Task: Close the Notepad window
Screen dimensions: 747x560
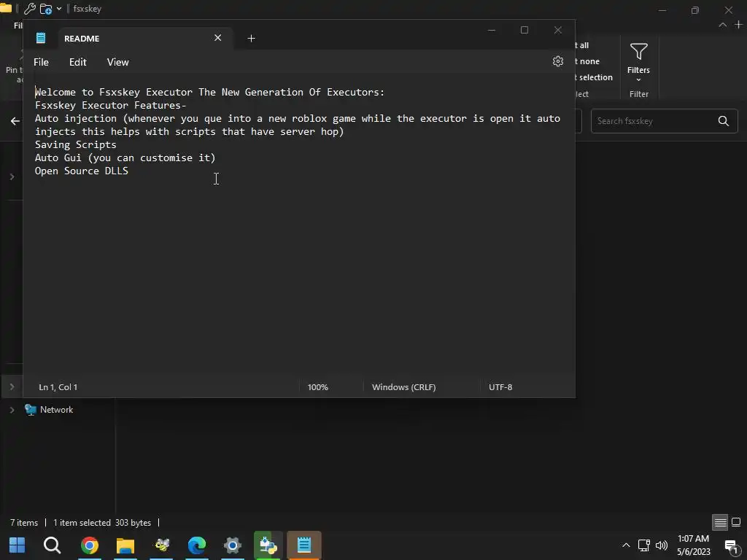Action: [558, 30]
